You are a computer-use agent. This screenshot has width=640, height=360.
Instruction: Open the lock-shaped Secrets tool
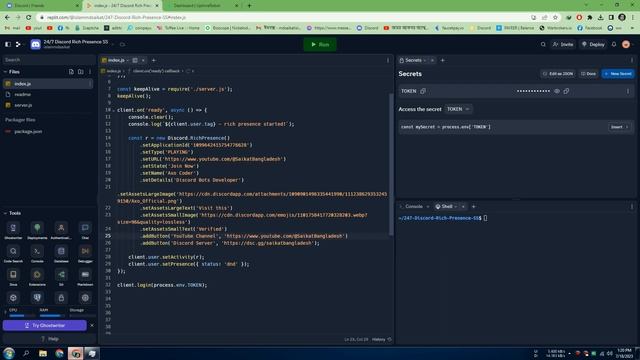pyautogui.click(x=61, y=298)
